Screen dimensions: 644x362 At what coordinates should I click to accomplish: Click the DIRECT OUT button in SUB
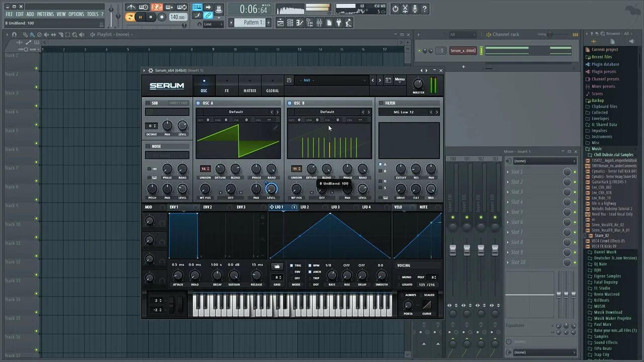coord(178,103)
